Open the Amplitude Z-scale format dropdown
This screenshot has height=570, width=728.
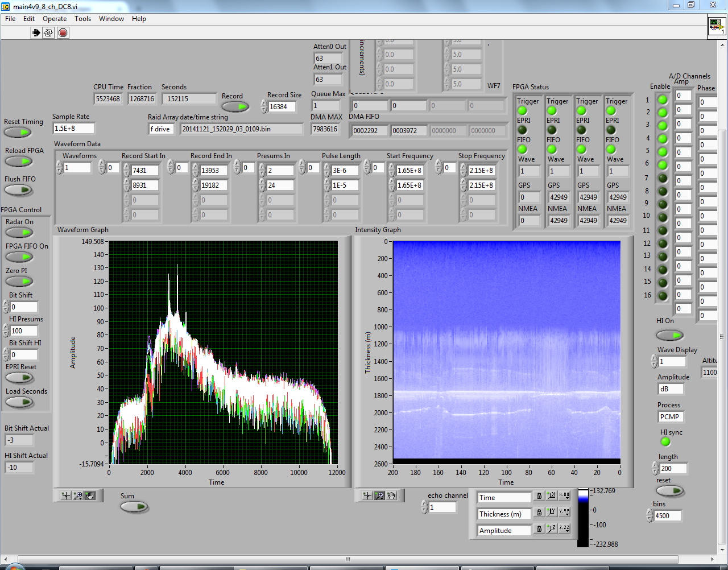coord(564,528)
